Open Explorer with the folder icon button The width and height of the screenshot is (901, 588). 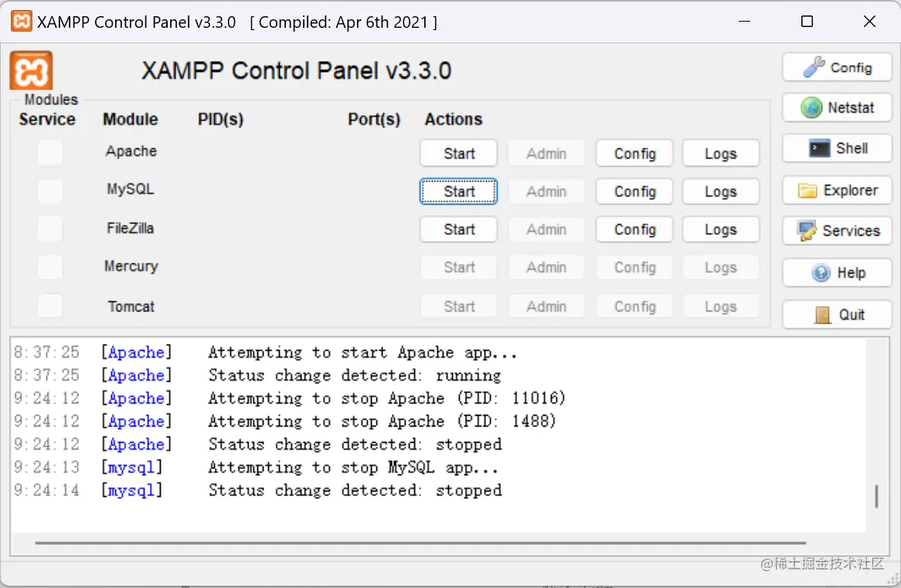pos(837,190)
